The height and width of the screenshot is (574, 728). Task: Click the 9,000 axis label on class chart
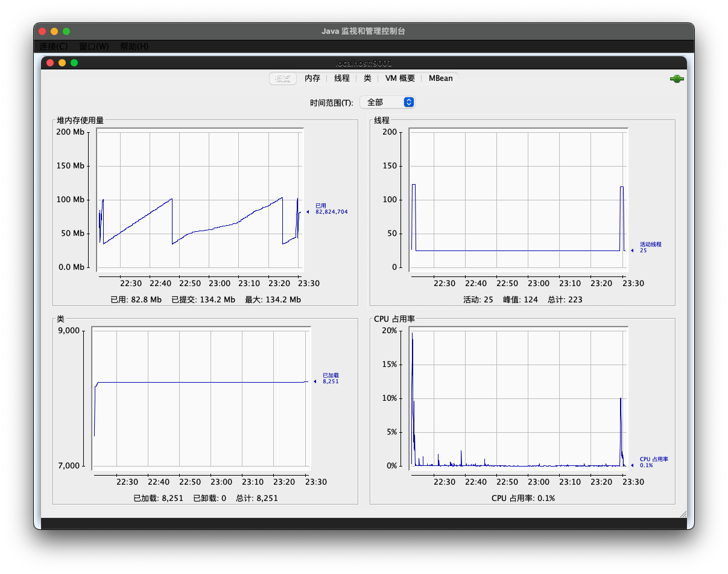coord(69,331)
